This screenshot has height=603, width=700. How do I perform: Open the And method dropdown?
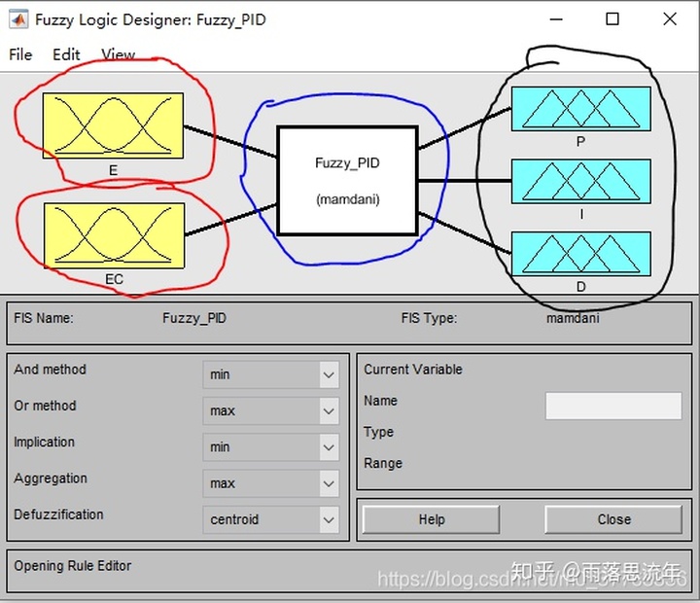coord(270,374)
